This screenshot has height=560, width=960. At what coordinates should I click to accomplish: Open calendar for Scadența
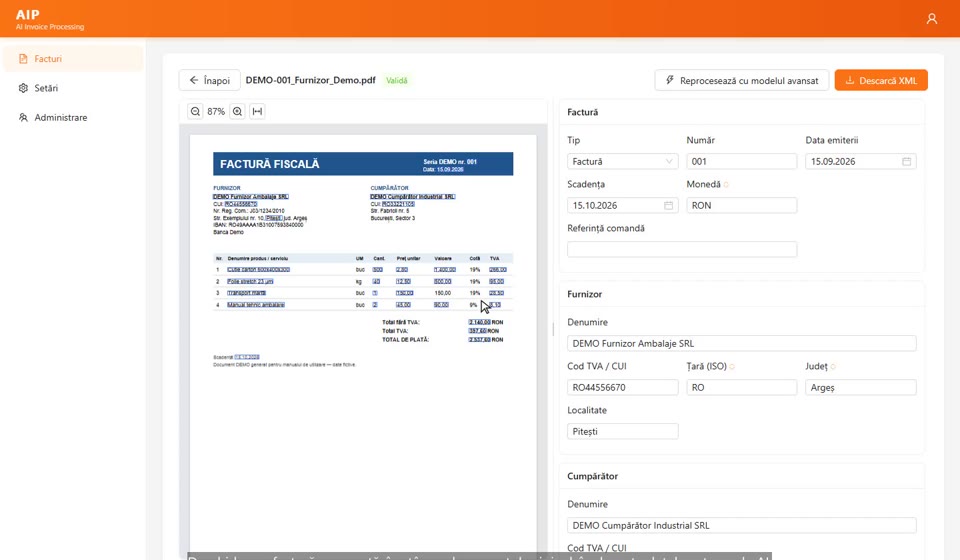669,206
